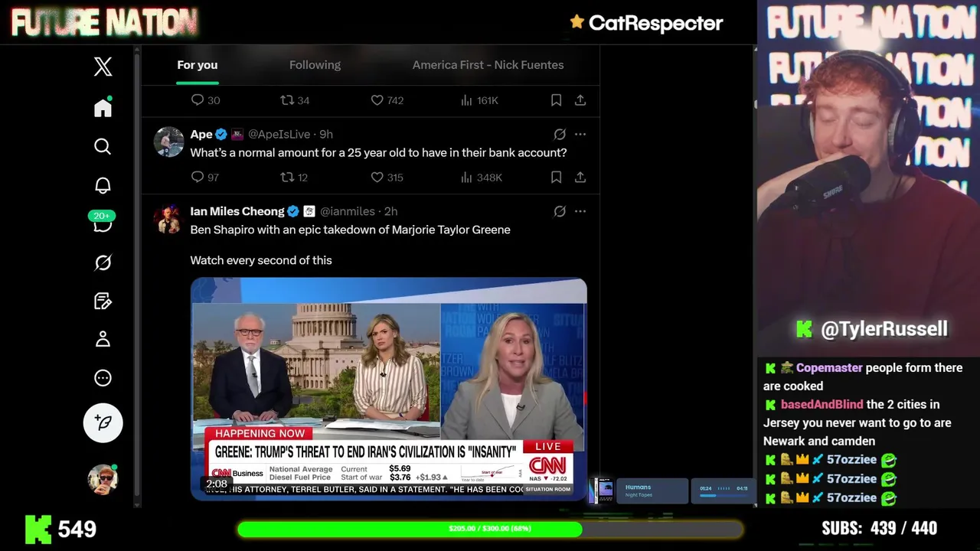Open more menu on Ape's post

[580, 134]
